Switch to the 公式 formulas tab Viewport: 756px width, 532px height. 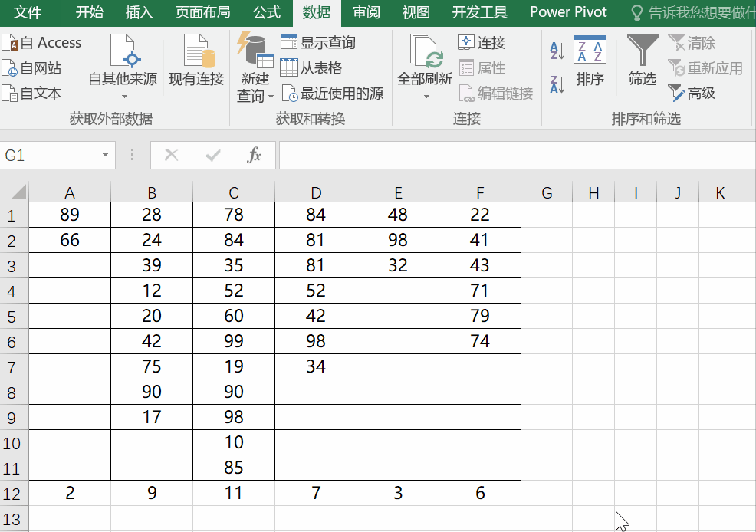pyautogui.click(x=267, y=12)
